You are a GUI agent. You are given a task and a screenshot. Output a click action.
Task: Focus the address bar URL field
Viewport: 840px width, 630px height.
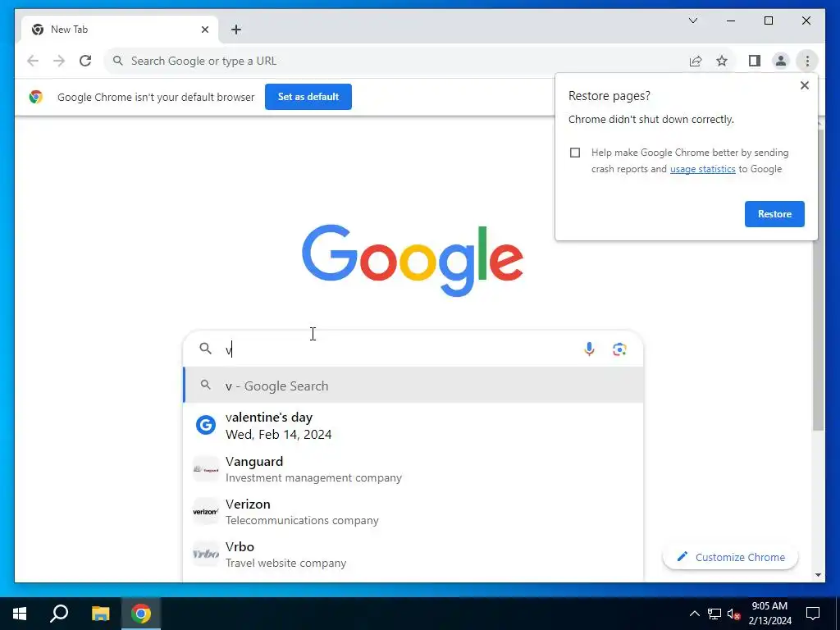[396, 61]
